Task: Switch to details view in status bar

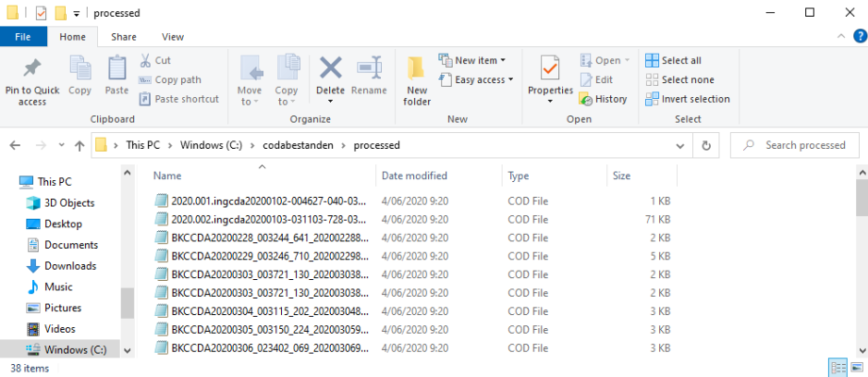Action: [838, 367]
